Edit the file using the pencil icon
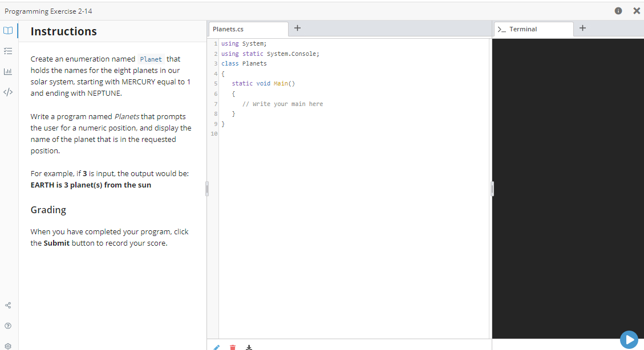The image size is (644, 350). pos(216,347)
